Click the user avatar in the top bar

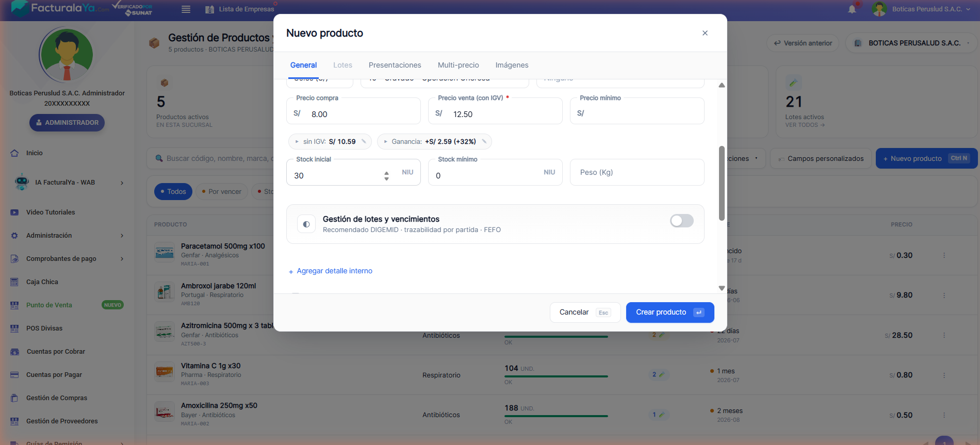879,9
